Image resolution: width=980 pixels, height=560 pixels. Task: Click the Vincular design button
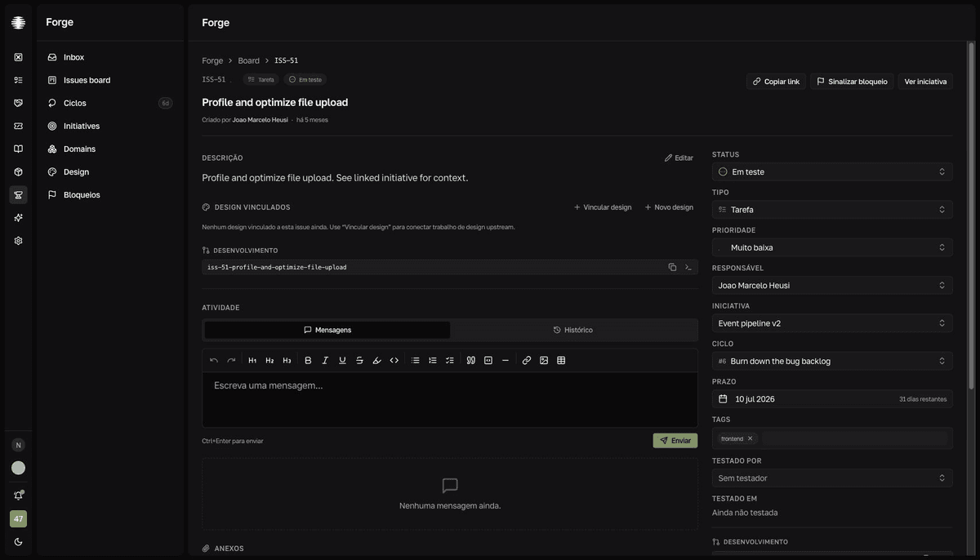(603, 207)
